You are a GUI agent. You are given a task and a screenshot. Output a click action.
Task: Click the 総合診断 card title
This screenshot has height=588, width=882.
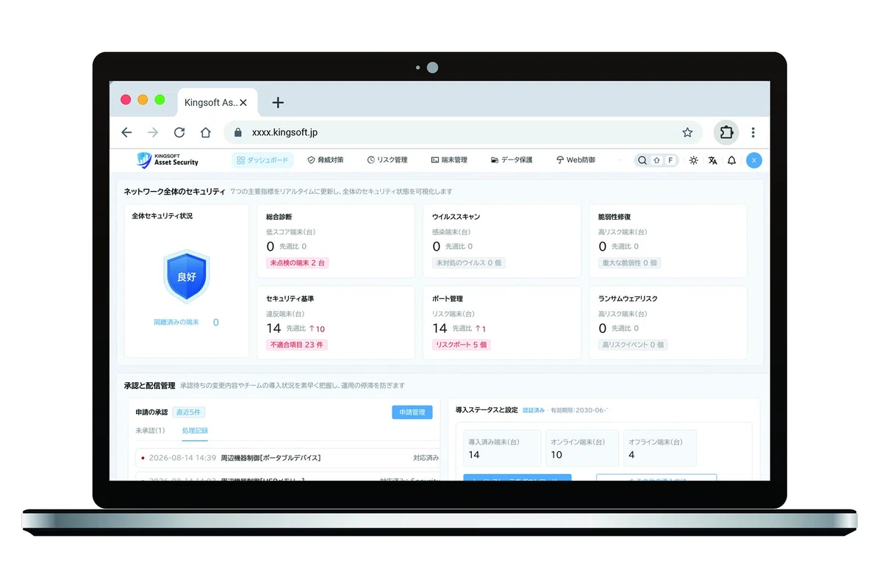pos(279,218)
